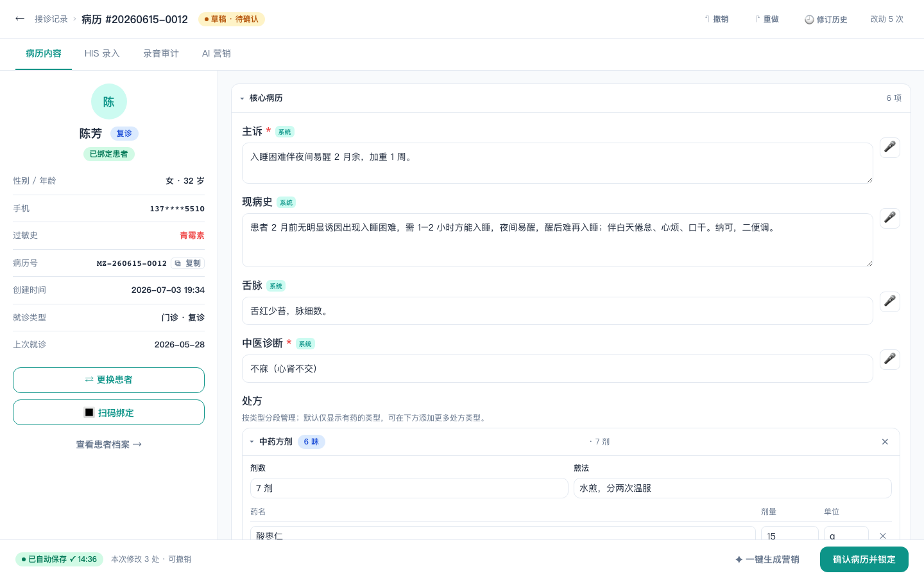
Task: Click the 改动 5 次 counter
Action: coord(887,19)
